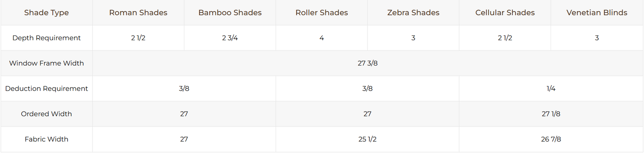Select the Bamboo Shades column header
The width and height of the screenshot is (644, 153).
[230, 12]
